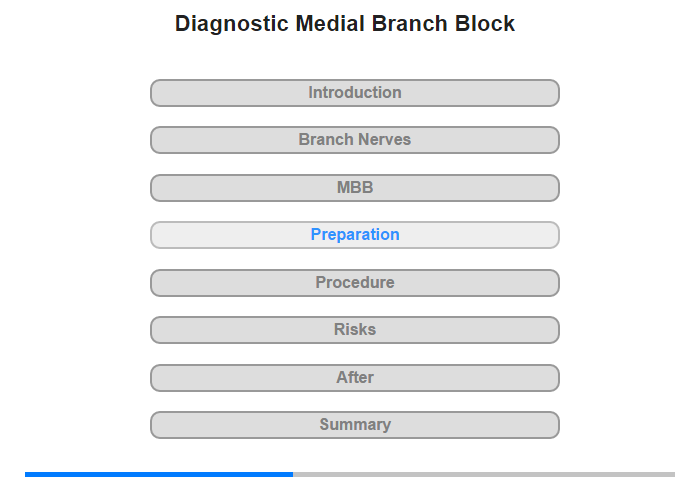Open the Introduction section

pyautogui.click(x=355, y=93)
